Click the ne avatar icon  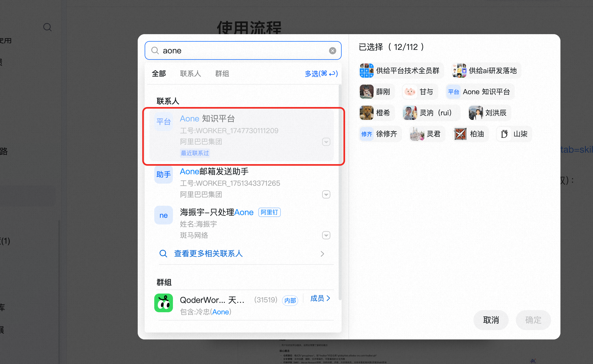(x=164, y=215)
